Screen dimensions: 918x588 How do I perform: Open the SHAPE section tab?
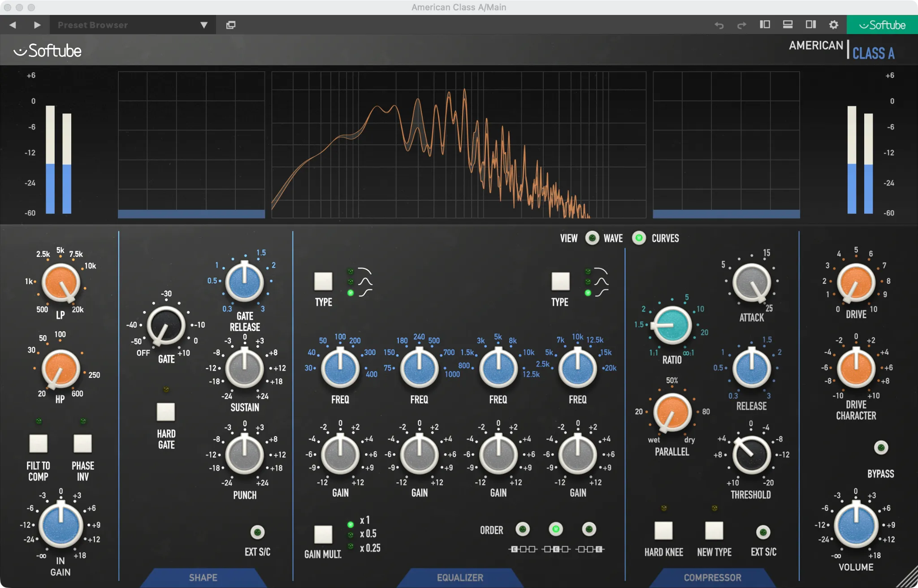tap(203, 578)
